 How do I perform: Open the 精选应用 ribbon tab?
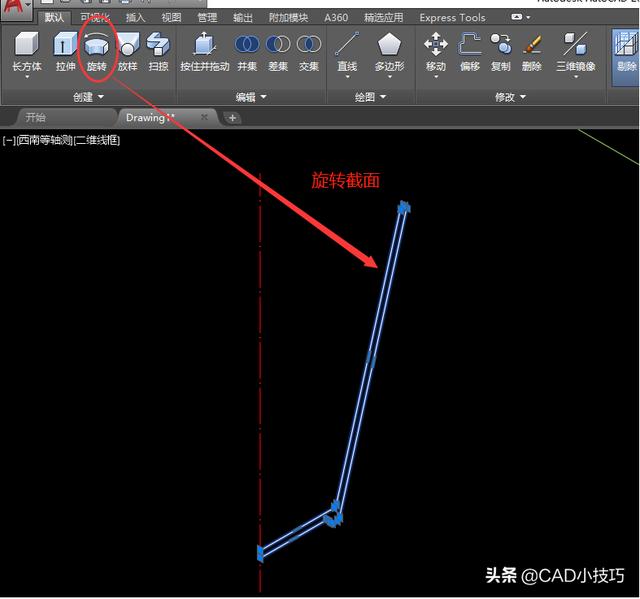(383, 18)
